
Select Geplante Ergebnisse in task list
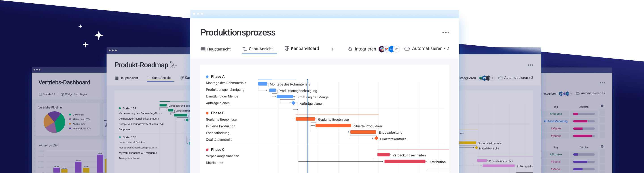coord(221,120)
